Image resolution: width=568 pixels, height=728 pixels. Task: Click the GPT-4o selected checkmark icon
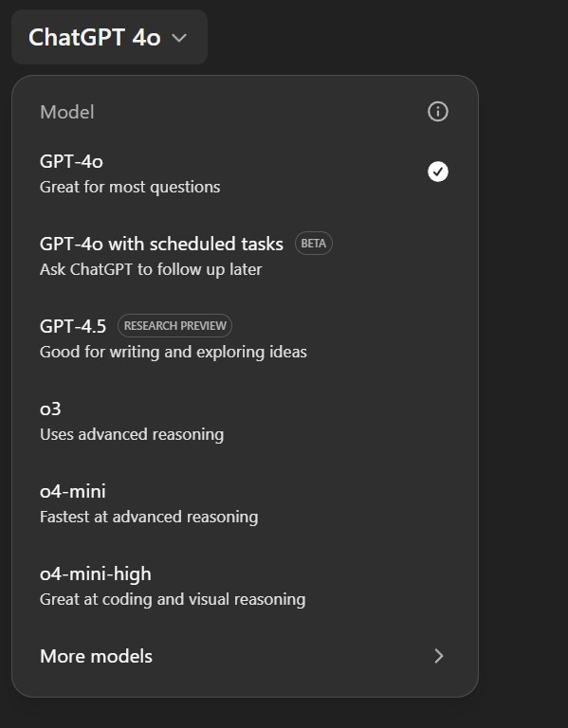(x=437, y=172)
